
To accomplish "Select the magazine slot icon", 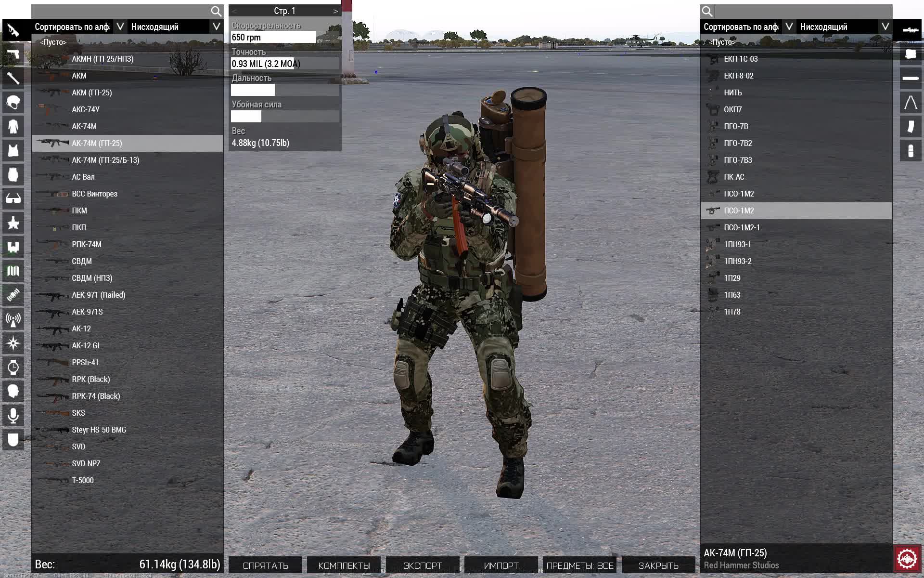I will coord(910,126).
